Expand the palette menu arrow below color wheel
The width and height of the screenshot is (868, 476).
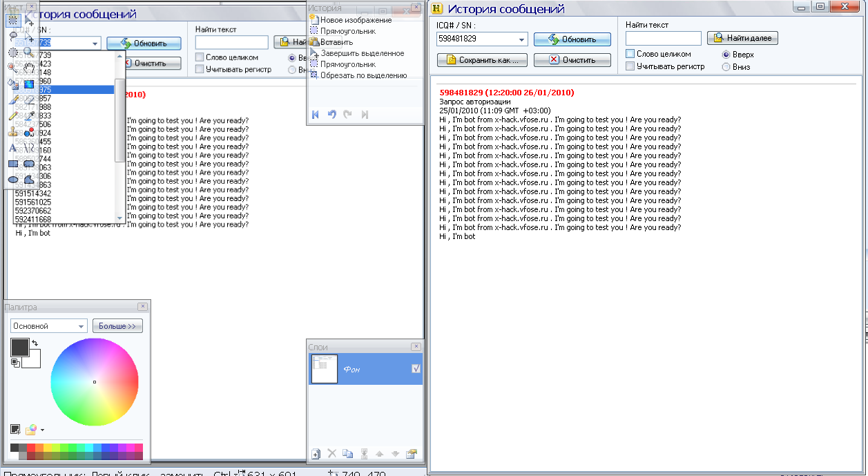(x=42, y=430)
